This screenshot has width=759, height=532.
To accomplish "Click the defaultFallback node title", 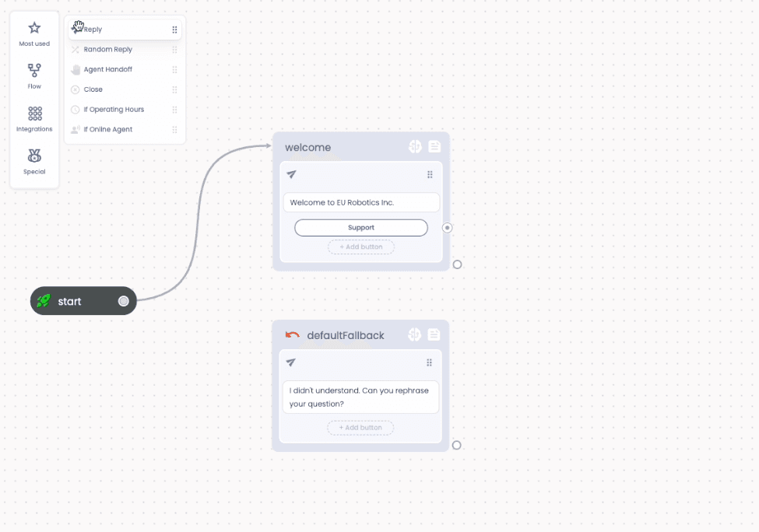I will tap(346, 336).
